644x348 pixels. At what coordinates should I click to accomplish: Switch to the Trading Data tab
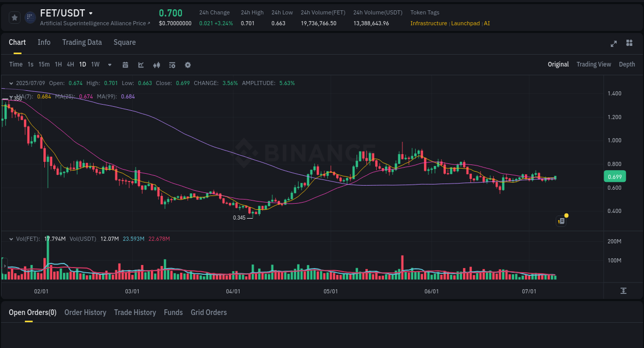(x=82, y=42)
